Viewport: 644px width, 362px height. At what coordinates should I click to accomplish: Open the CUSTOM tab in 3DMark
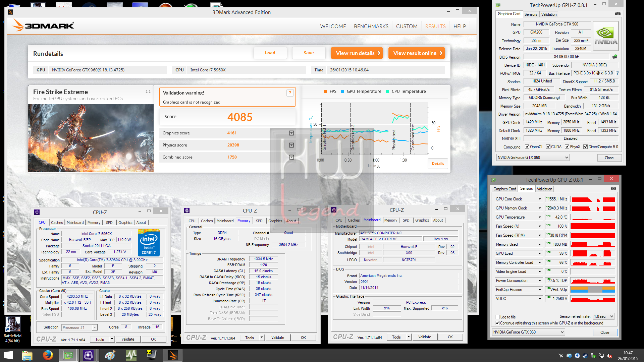(407, 26)
